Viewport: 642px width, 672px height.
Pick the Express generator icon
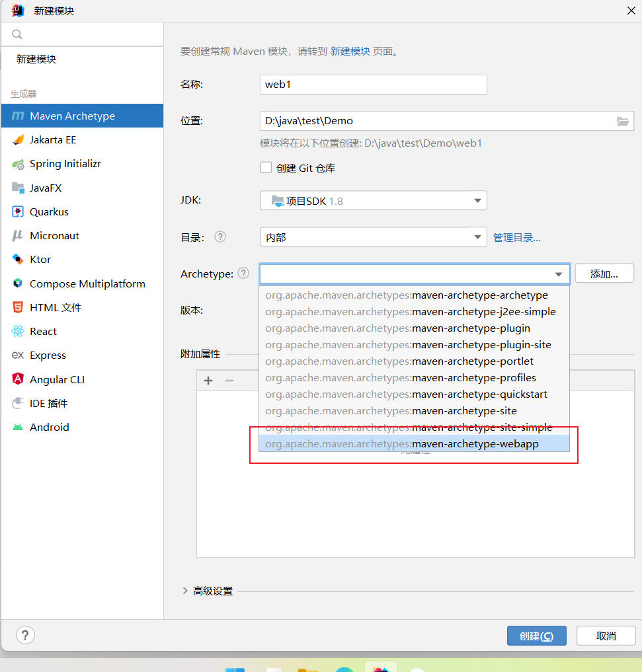pos(18,355)
